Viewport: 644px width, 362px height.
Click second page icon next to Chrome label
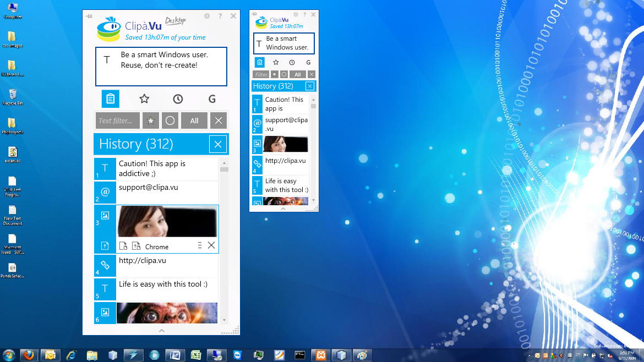pos(136,246)
